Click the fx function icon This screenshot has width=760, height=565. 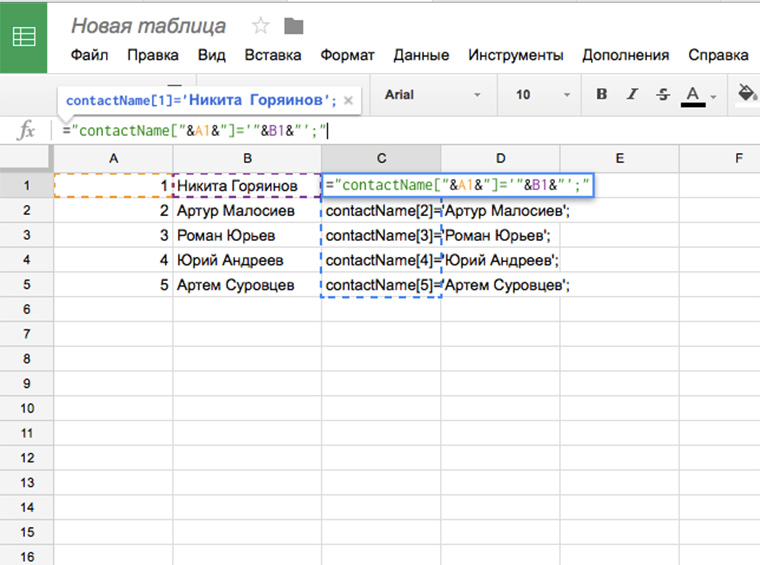26,130
